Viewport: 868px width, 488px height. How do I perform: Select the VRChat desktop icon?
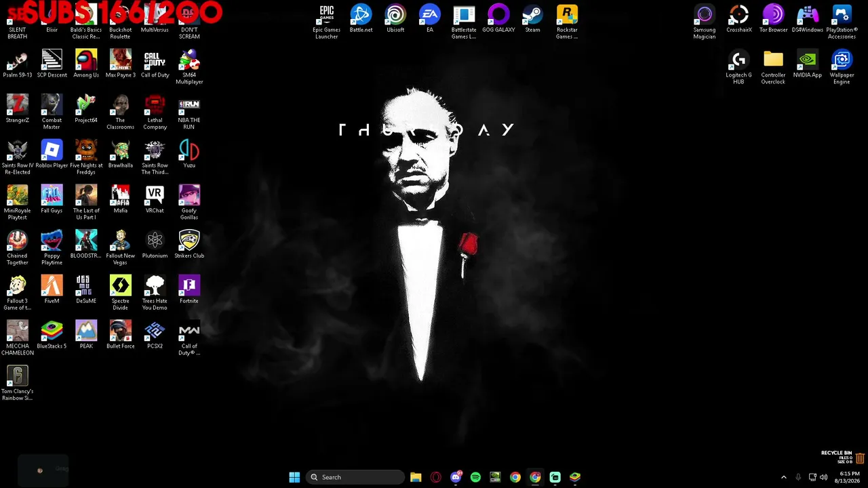155,200
